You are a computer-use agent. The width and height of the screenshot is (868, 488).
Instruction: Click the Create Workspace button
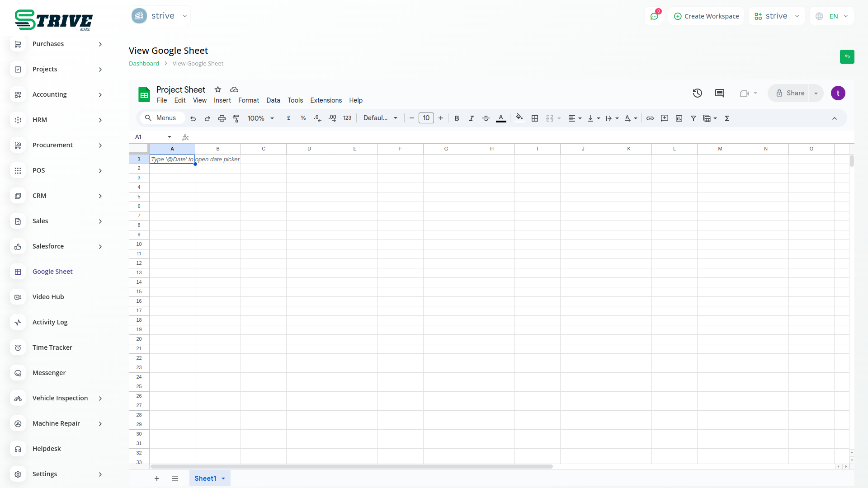[x=706, y=16]
